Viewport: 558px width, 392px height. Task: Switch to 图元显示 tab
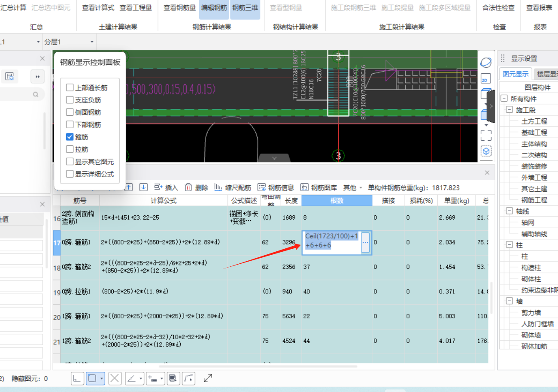click(x=516, y=74)
